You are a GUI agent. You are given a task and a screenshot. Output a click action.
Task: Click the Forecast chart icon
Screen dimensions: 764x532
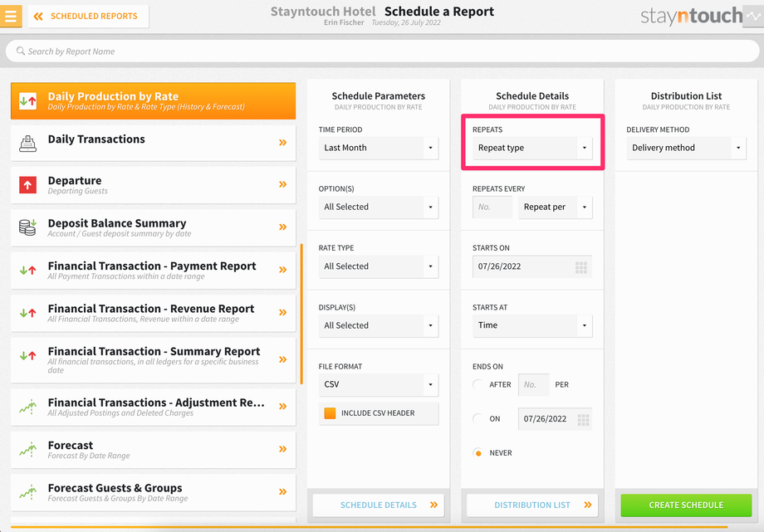click(27, 449)
